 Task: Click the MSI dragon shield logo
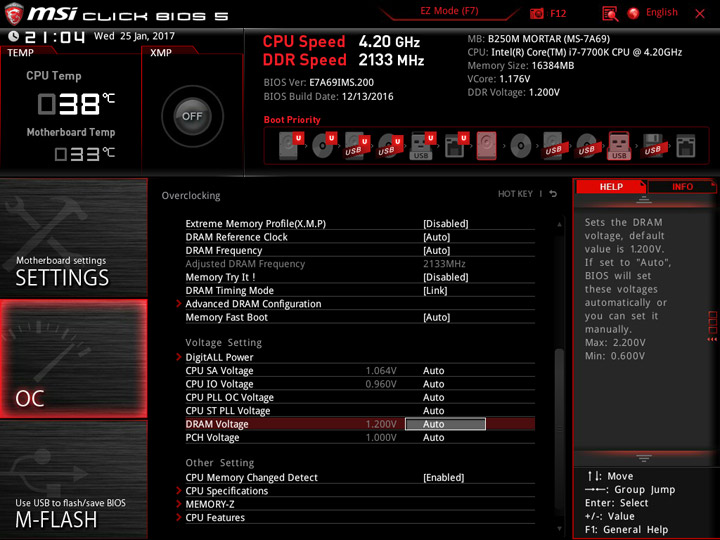point(13,14)
